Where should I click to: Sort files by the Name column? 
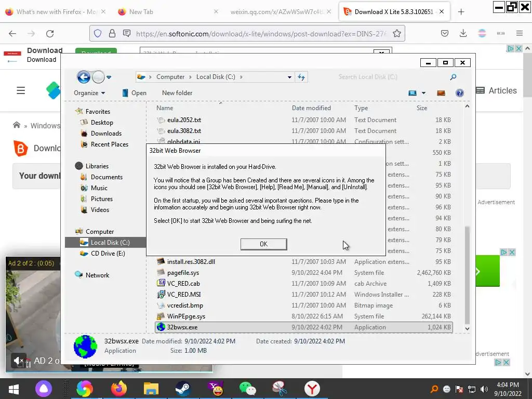click(165, 108)
